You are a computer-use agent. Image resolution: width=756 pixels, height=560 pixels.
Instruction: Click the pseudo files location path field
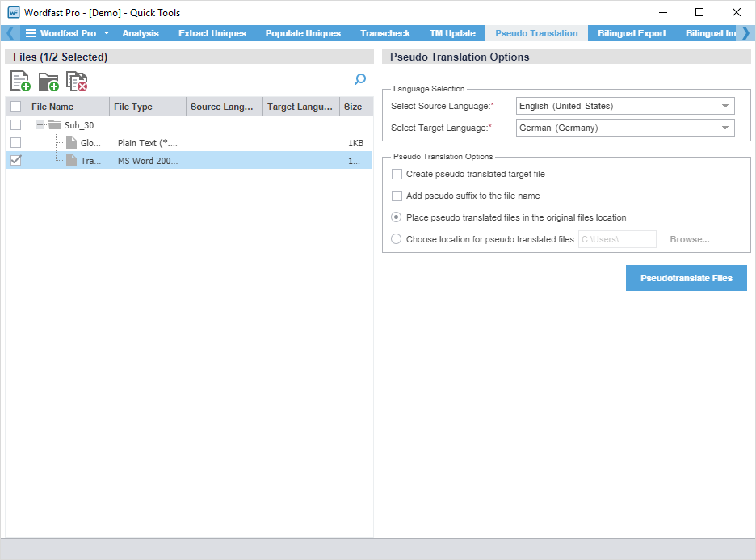pyautogui.click(x=617, y=239)
